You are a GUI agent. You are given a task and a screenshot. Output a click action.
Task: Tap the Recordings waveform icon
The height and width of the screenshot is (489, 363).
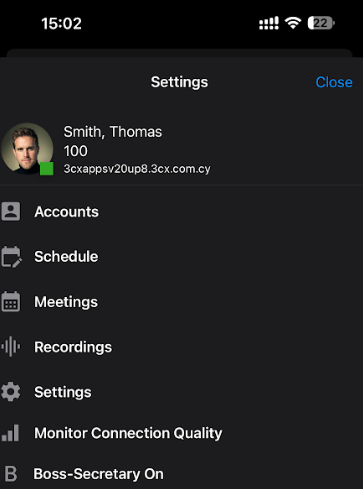tap(11, 347)
